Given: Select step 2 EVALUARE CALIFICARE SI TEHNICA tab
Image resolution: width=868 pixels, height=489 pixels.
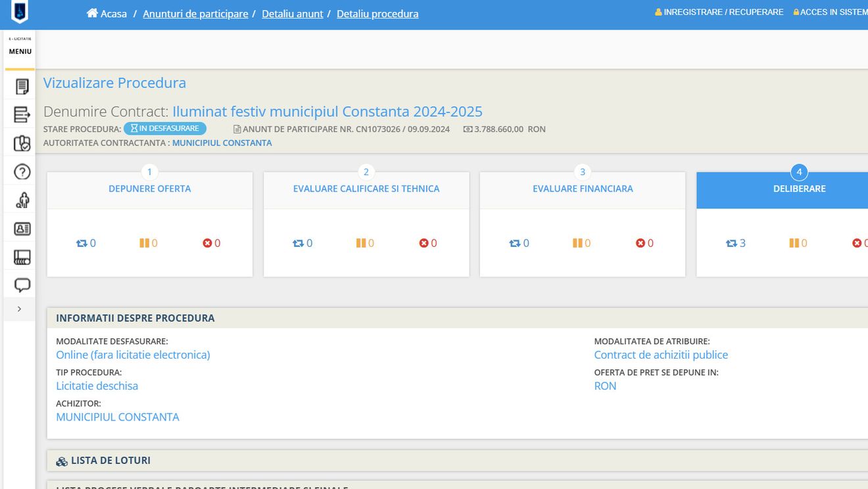Looking at the screenshot, I should pos(366,188).
